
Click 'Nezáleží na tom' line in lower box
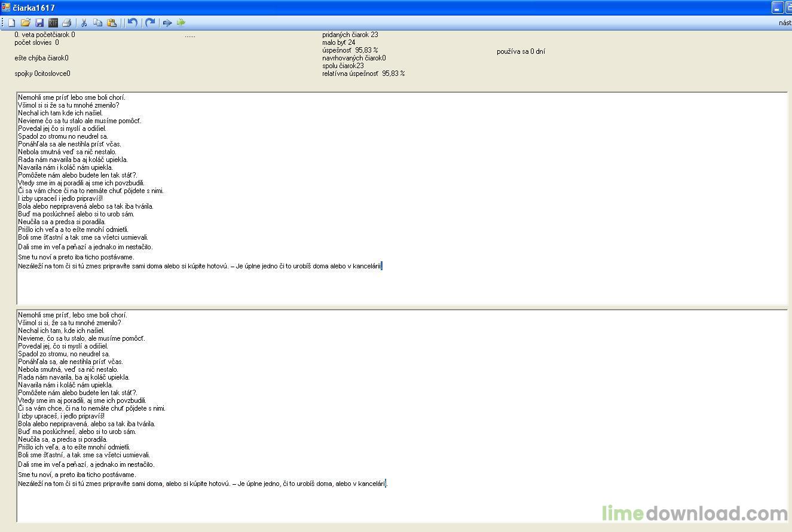coord(203,484)
